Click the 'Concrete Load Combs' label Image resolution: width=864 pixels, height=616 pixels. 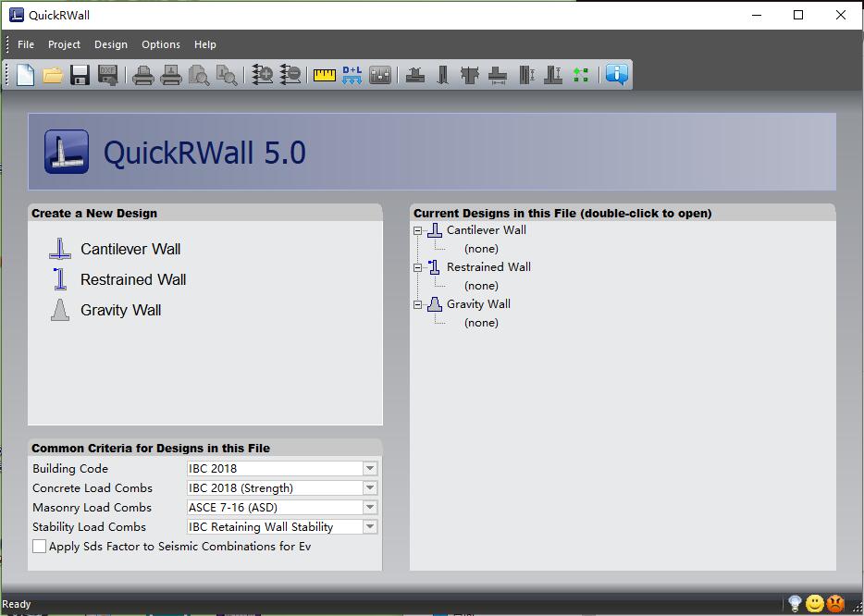(x=93, y=488)
